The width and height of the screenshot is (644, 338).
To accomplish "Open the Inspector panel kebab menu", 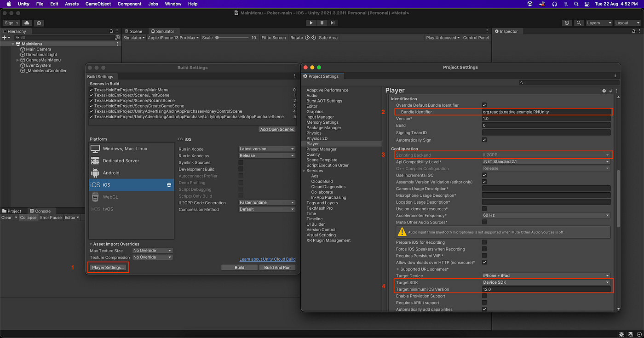I will (640, 31).
